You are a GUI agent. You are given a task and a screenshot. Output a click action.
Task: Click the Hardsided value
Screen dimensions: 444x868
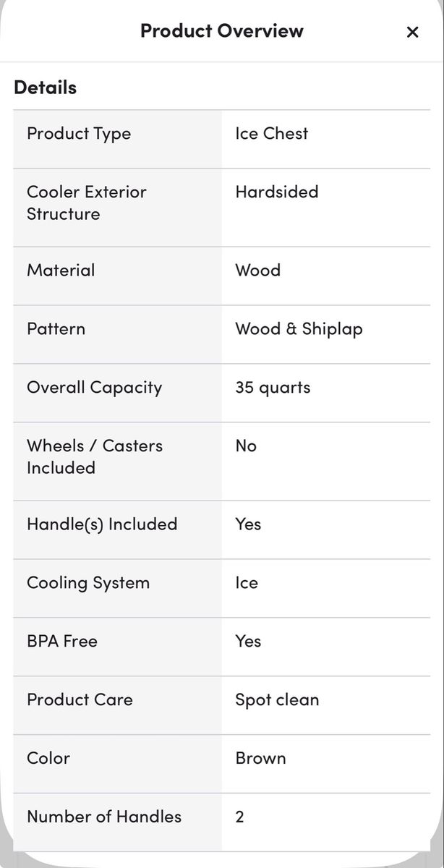tap(276, 192)
